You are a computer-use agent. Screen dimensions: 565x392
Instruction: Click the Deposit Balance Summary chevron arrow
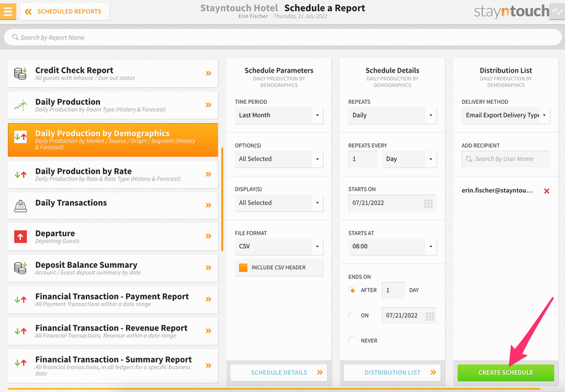tap(208, 268)
